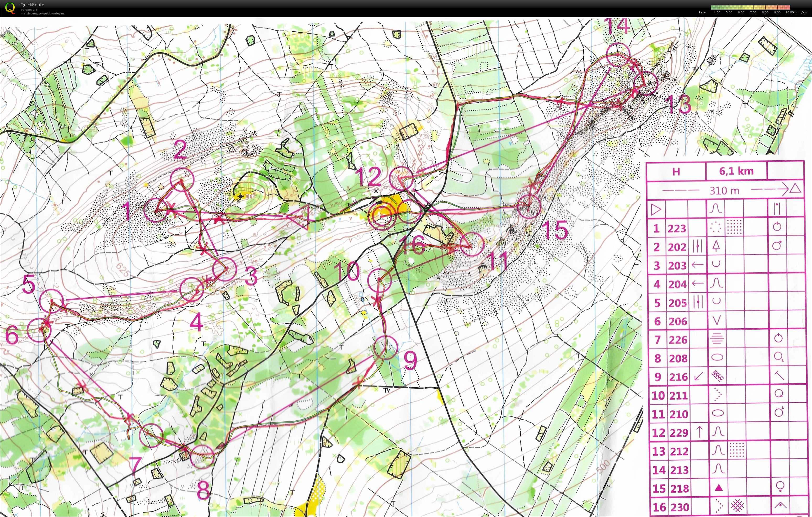
Task: Open the matstroeng.se/quickroute/en link
Action: [x=42, y=13]
